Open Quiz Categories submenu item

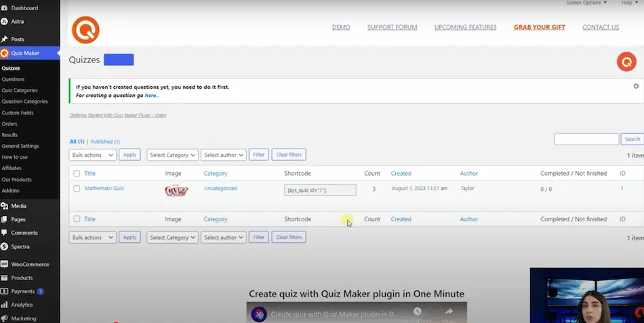pyautogui.click(x=20, y=90)
